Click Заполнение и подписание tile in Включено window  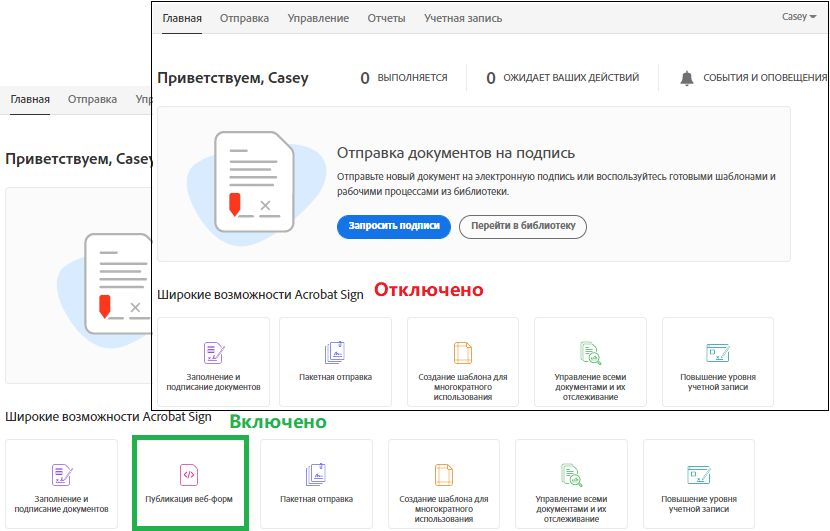click(x=61, y=484)
